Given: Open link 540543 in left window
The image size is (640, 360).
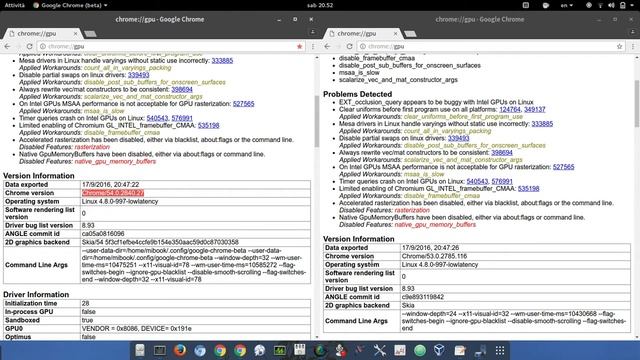Looking at the screenshot, I should (157, 118).
